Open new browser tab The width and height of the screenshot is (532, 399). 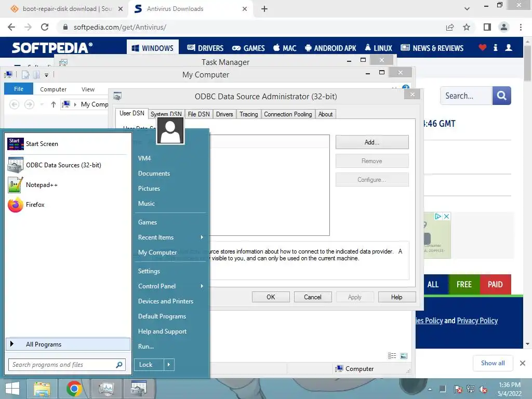point(264,9)
